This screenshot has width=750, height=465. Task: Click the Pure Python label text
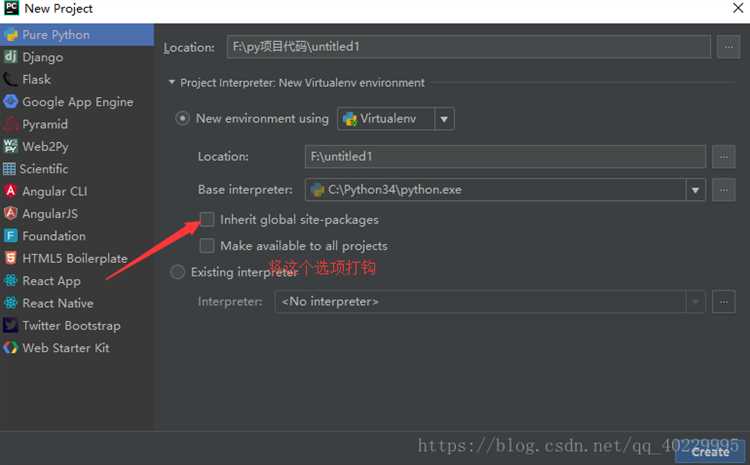(55, 35)
